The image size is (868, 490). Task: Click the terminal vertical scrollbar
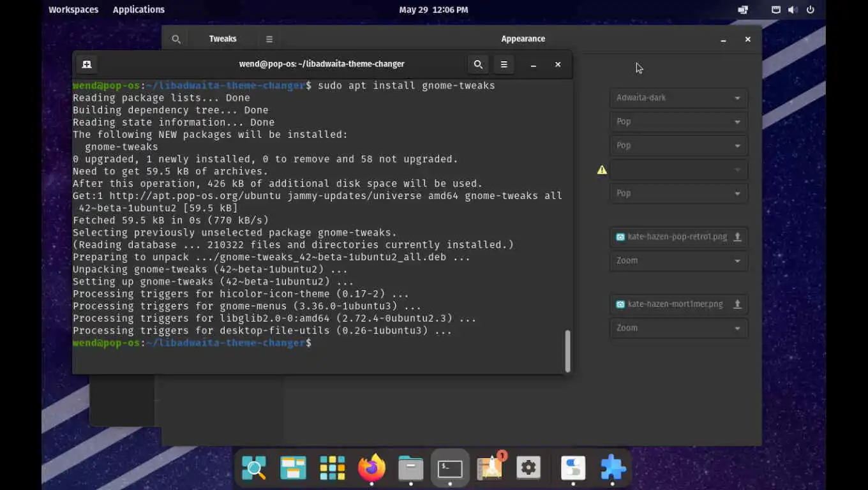click(x=567, y=350)
